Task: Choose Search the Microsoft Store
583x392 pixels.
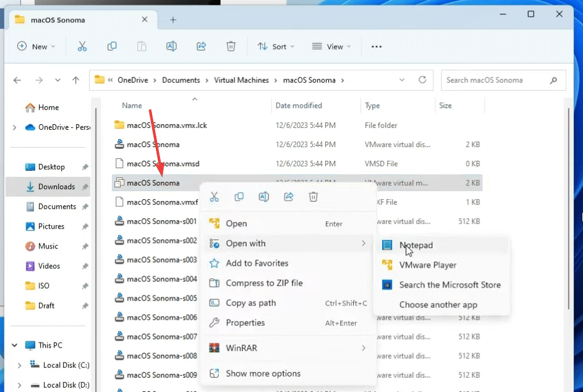Action: point(441,285)
